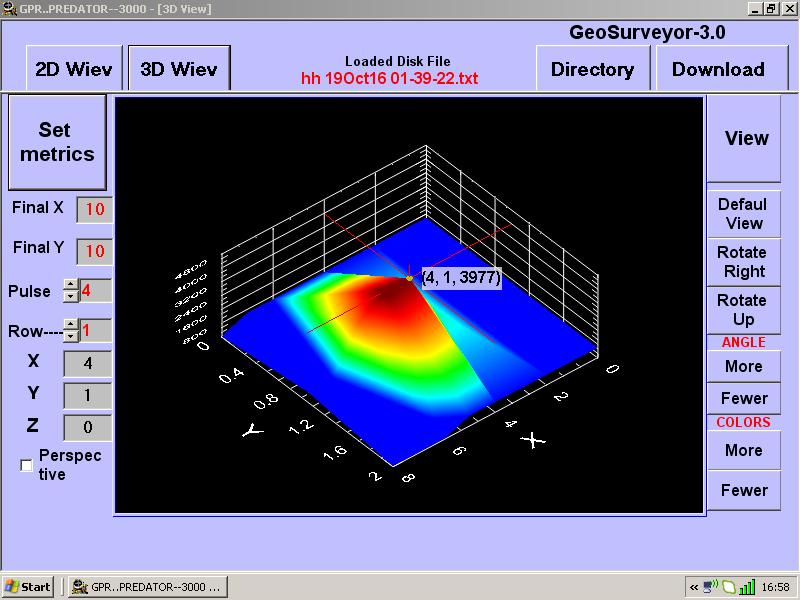This screenshot has width=800, height=600.
Task: Decrease the Pulse value with down arrow
Action: coord(70,296)
